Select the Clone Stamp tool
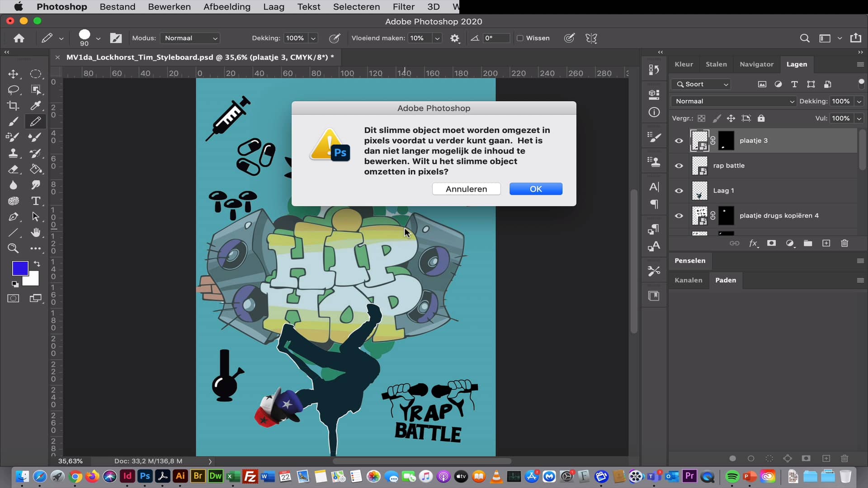 (x=13, y=153)
